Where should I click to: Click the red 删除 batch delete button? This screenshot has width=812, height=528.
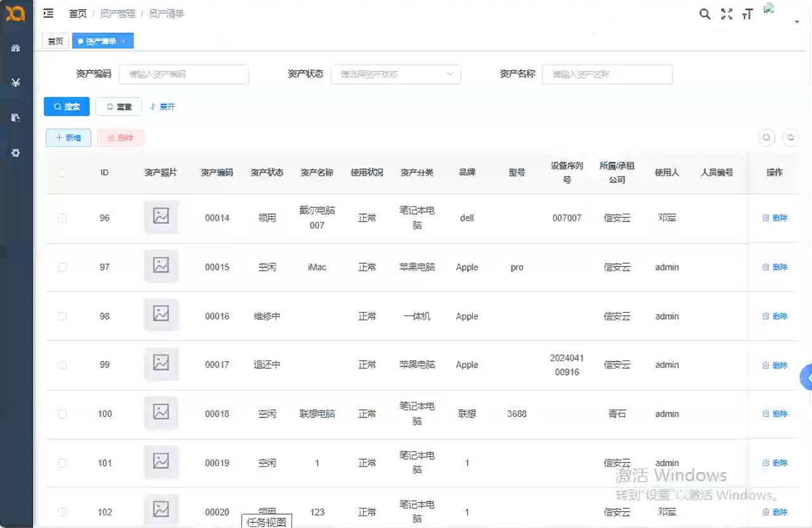(120, 138)
